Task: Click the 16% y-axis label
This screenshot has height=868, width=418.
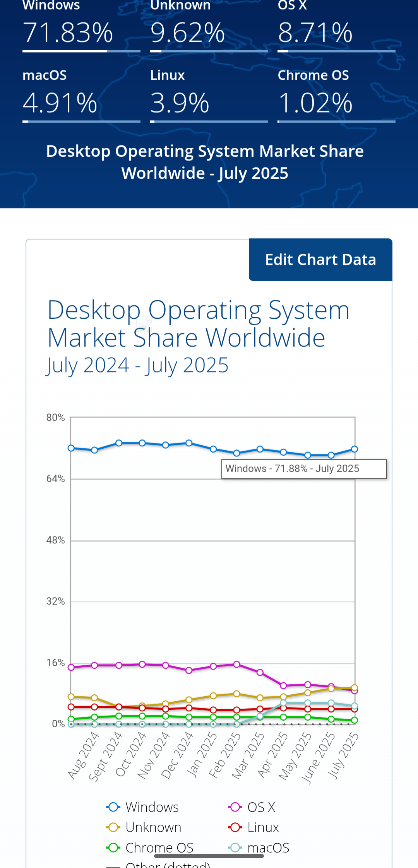Action: click(55, 663)
